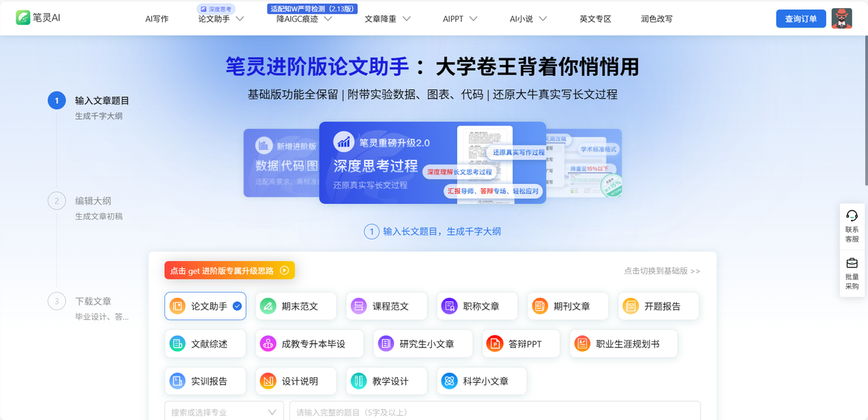Click the green 期末范文 icon
This screenshot has height=420, width=868.
[268, 306]
